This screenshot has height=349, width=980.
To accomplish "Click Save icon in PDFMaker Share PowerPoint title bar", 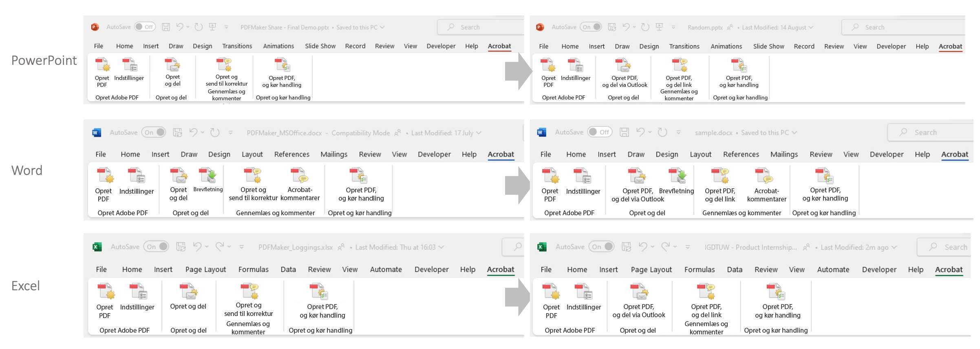I will tap(166, 27).
